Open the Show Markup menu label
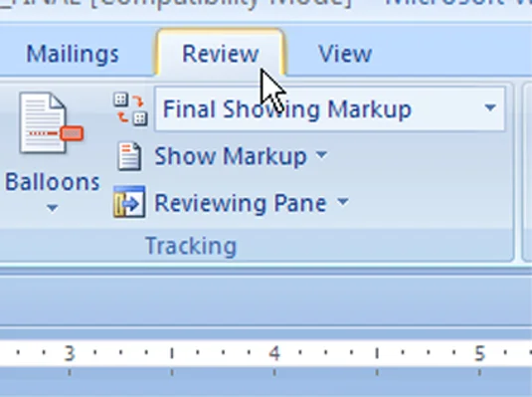 [x=231, y=156]
